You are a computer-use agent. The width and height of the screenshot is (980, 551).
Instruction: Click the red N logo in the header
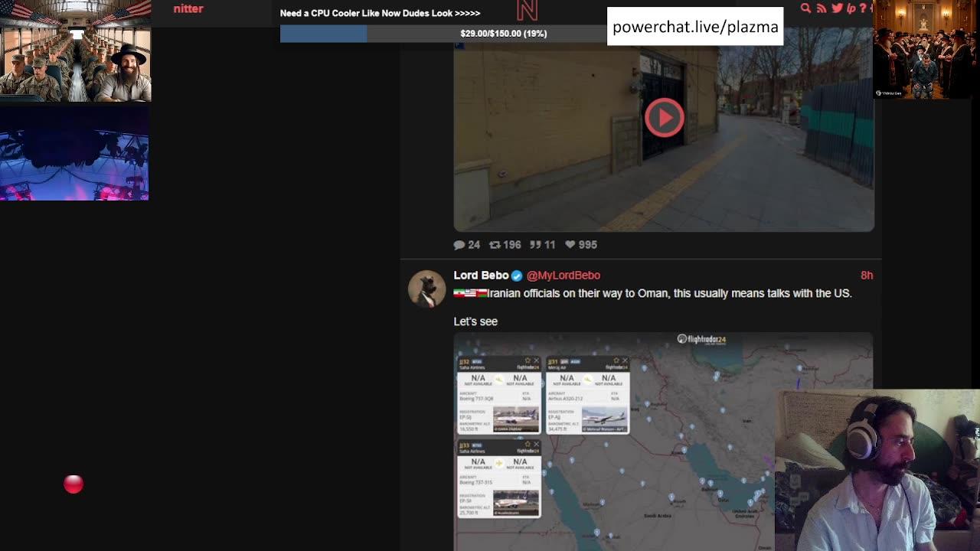point(527,10)
